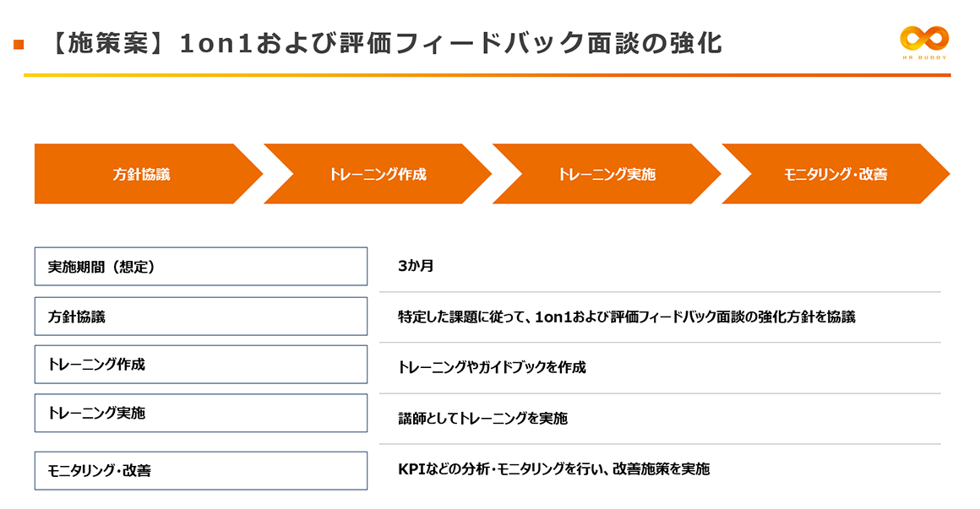The height and width of the screenshot is (509, 980).
Task: Click the モニタリング・改善 outlined label box
Action: 201,470
